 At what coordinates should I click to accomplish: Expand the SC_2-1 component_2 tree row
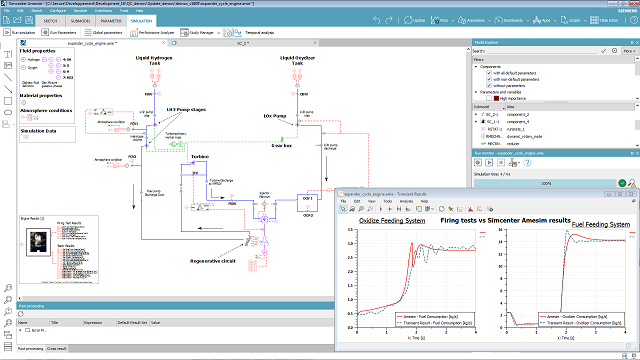click(x=476, y=115)
